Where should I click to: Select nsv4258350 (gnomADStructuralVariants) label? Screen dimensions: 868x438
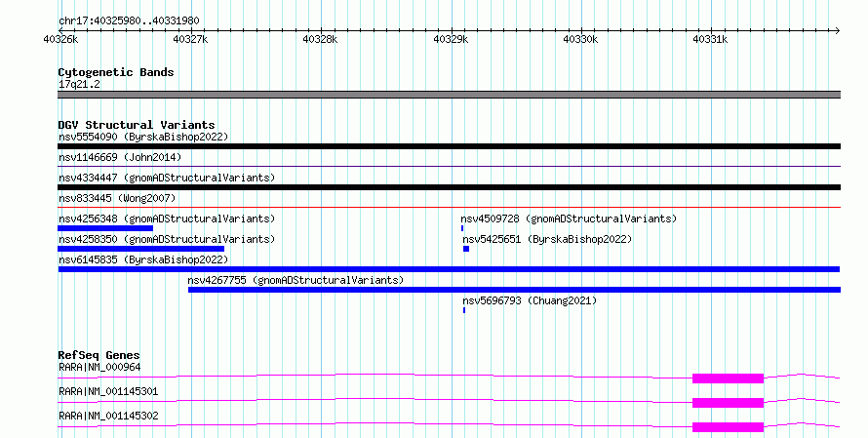pyautogui.click(x=167, y=239)
